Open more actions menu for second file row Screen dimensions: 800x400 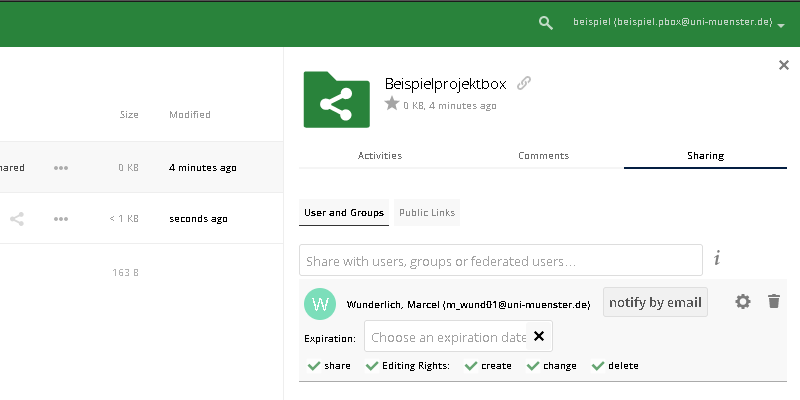tap(61, 218)
